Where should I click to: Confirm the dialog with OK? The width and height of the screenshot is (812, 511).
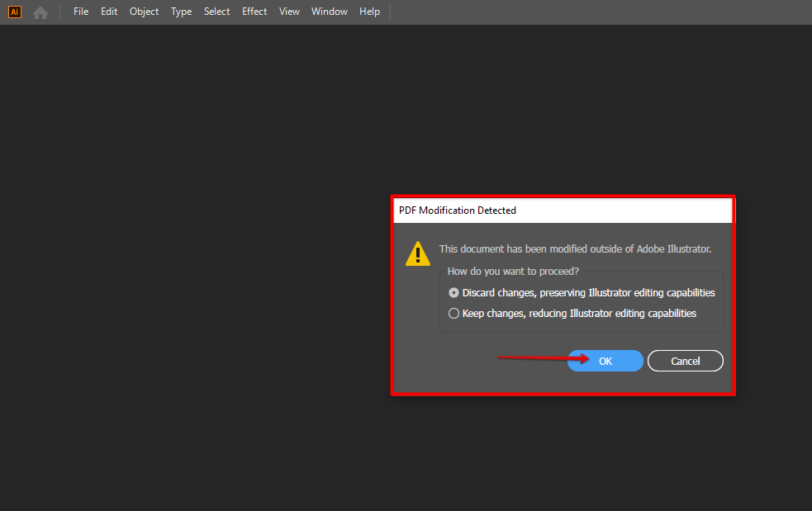pyautogui.click(x=605, y=361)
